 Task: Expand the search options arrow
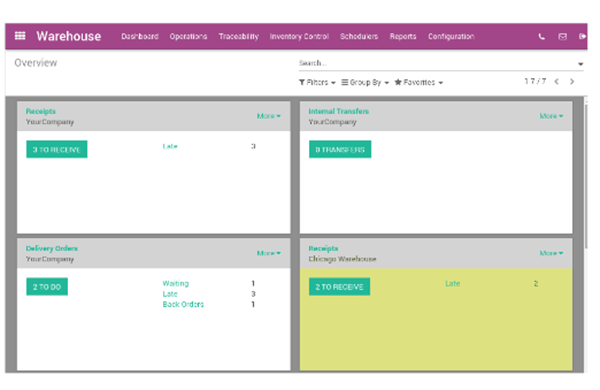pyautogui.click(x=580, y=64)
